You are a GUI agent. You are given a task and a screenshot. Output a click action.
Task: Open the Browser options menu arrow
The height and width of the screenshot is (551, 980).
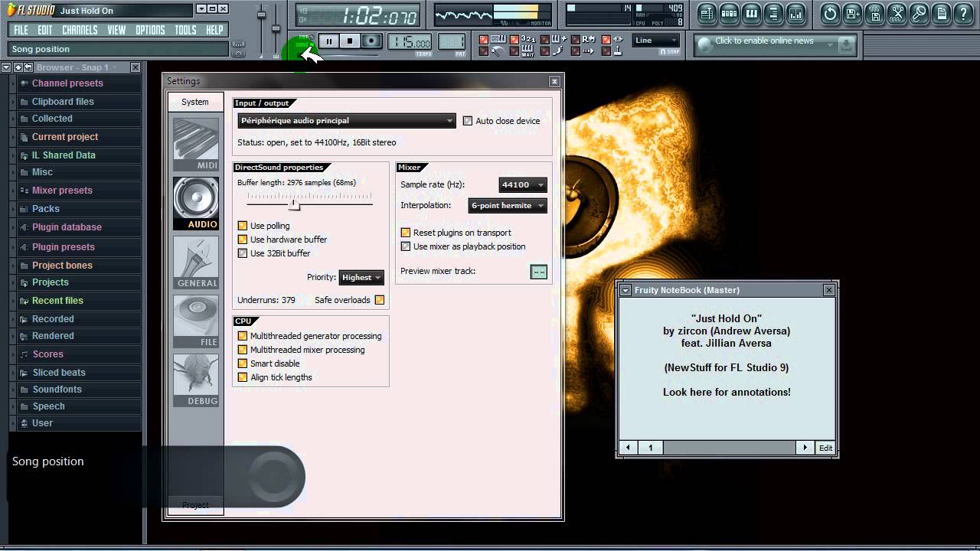point(6,67)
